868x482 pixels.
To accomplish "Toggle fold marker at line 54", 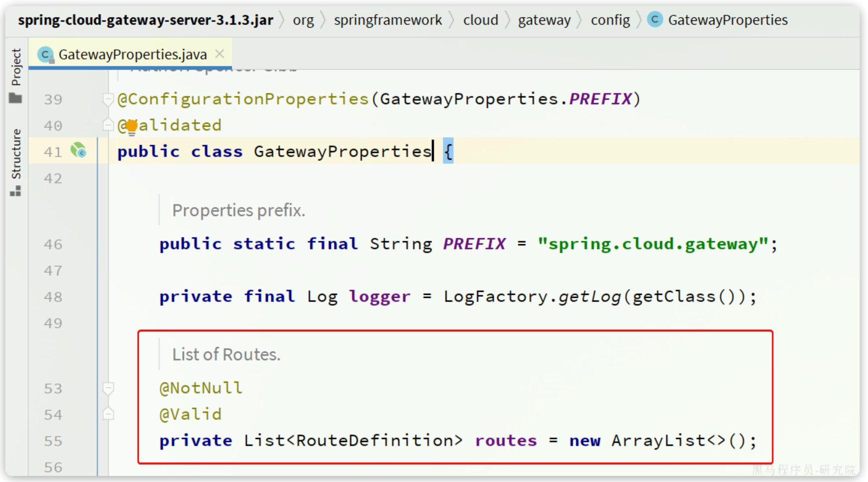I will pyautogui.click(x=108, y=414).
